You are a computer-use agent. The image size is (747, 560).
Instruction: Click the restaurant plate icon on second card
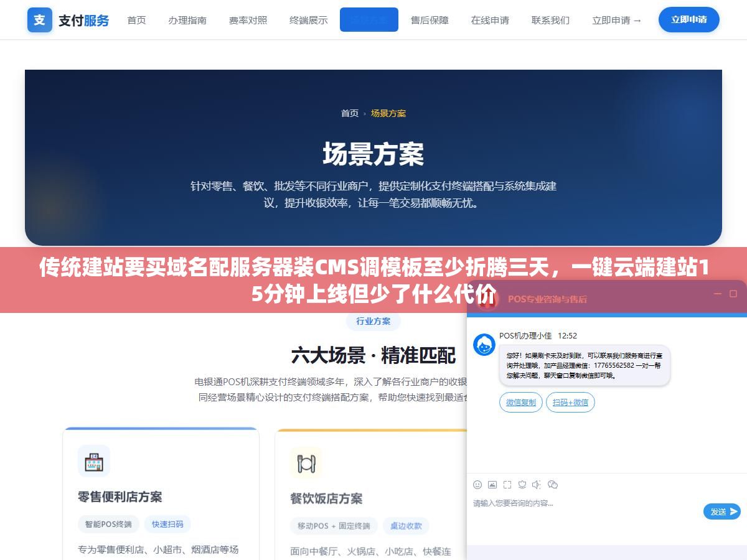[x=306, y=463]
